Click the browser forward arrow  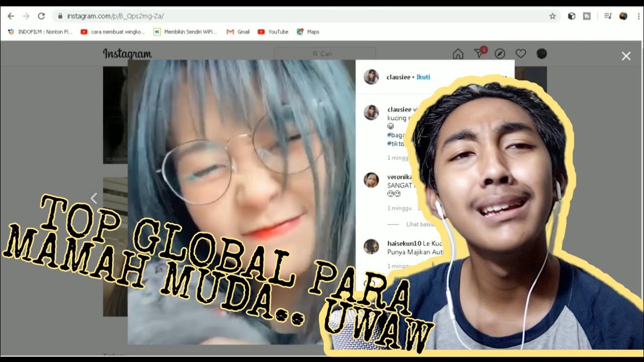pyautogui.click(x=26, y=16)
